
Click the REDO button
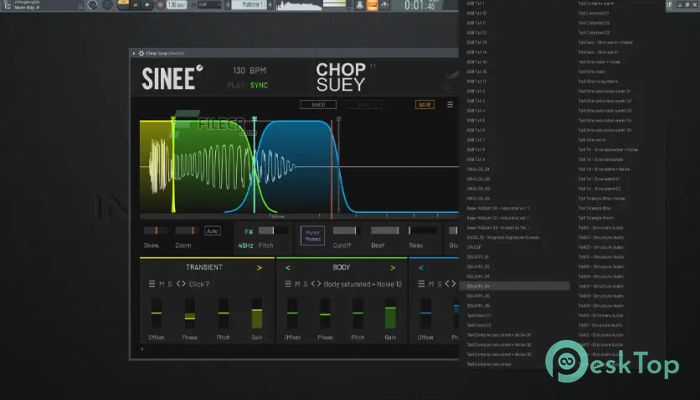click(363, 104)
